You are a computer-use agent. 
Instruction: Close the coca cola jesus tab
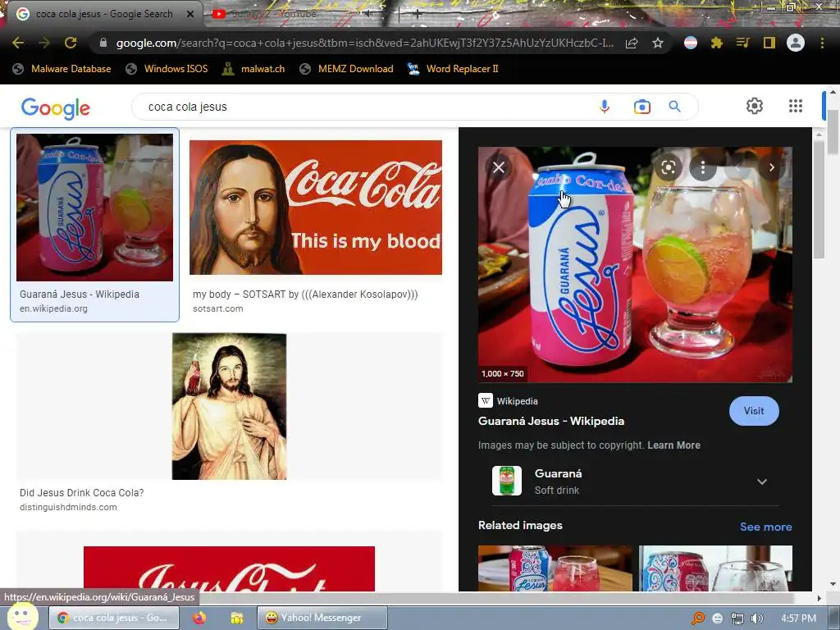tap(189, 14)
